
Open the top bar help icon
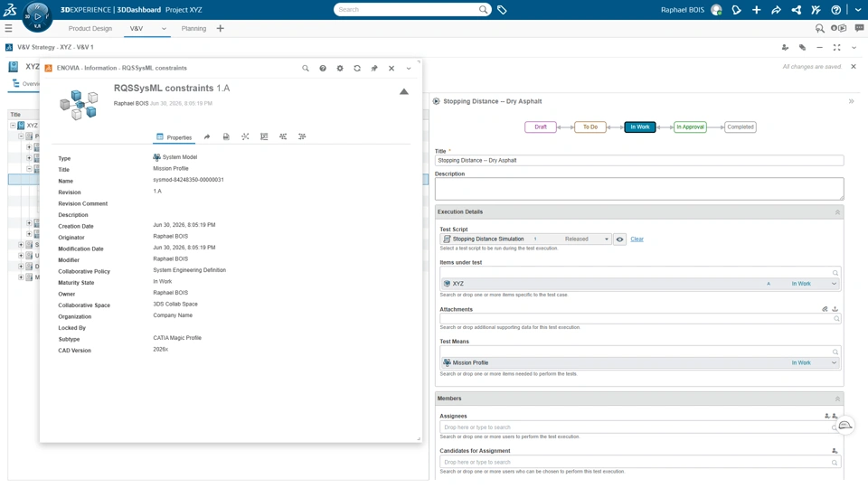pyautogui.click(x=835, y=9)
